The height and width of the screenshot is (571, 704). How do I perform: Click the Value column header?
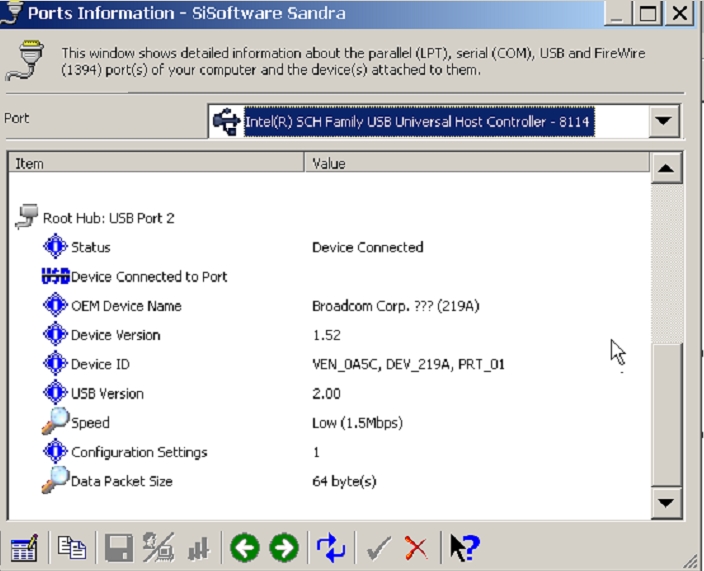point(477,163)
